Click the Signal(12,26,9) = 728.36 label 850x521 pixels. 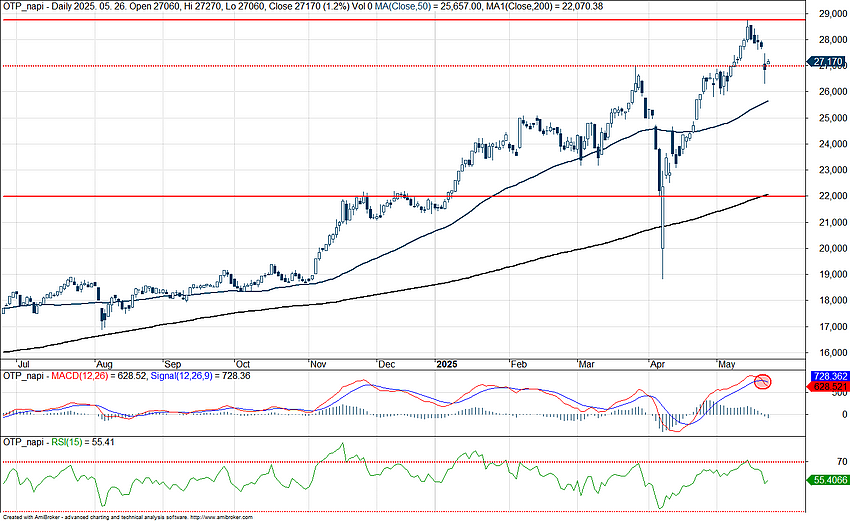point(200,376)
